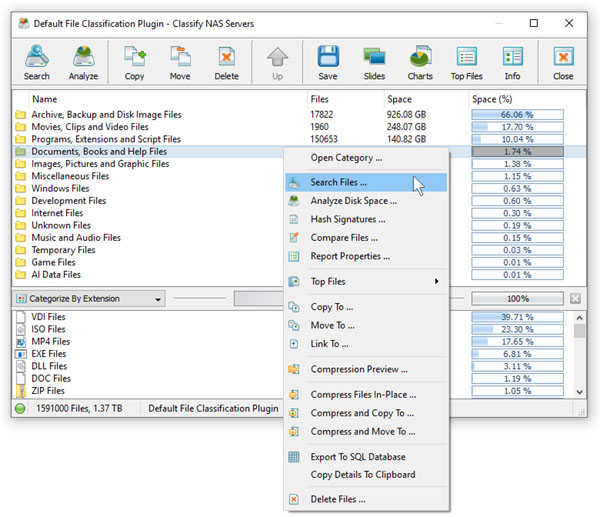Image resolution: width=600 pixels, height=517 pixels.
Task: Click the Top Files toolbar icon
Action: [466, 57]
